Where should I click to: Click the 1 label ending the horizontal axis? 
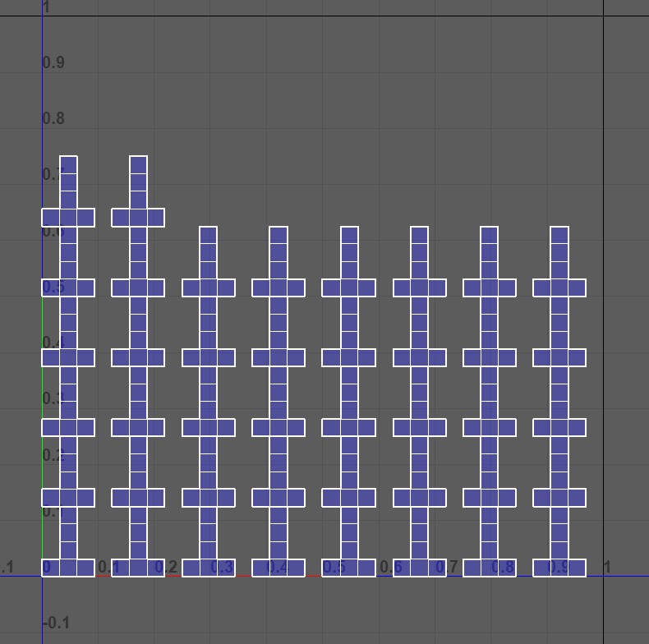[x=608, y=567]
